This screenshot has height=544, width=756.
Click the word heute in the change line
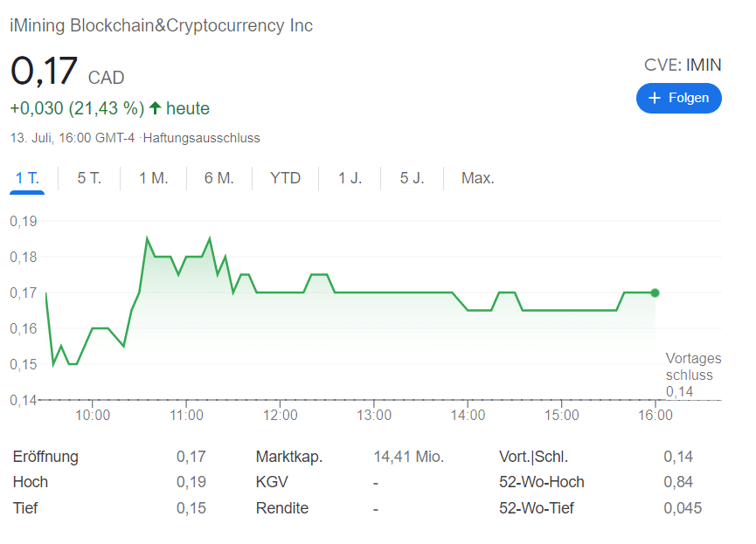pyautogui.click(x=188, y=108)
